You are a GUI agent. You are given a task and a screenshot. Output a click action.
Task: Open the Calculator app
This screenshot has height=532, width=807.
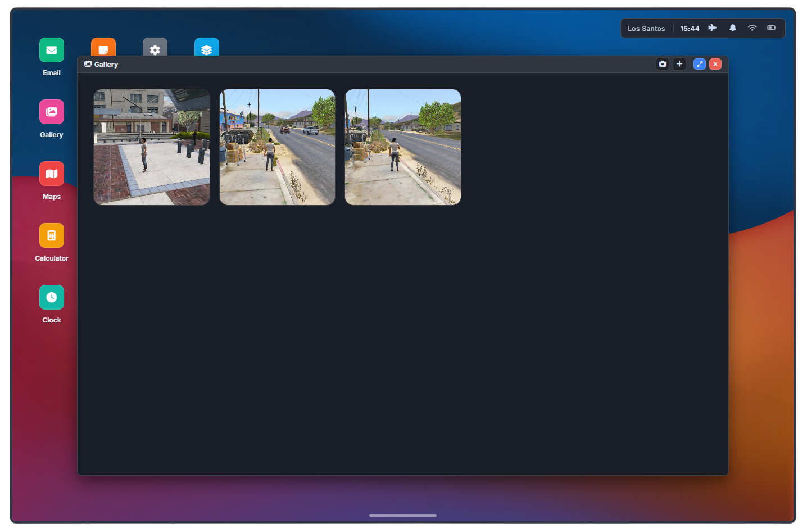point(52,235)
